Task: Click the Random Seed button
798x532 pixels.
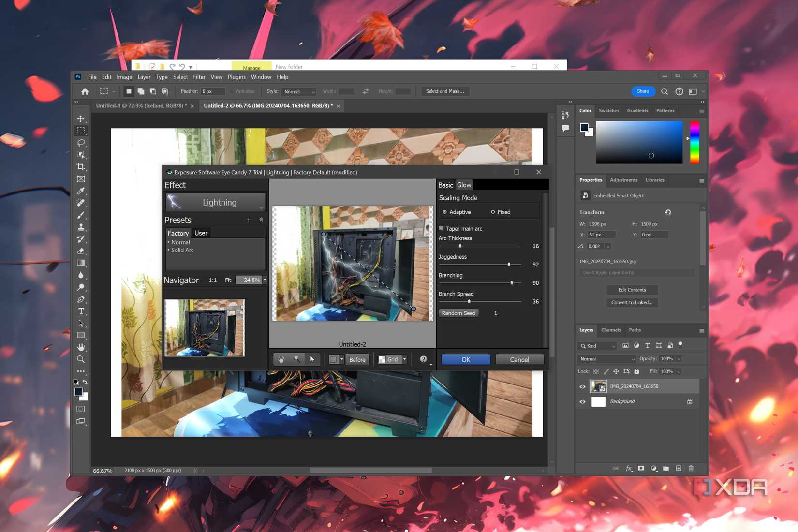Action: tap(458, 313)
